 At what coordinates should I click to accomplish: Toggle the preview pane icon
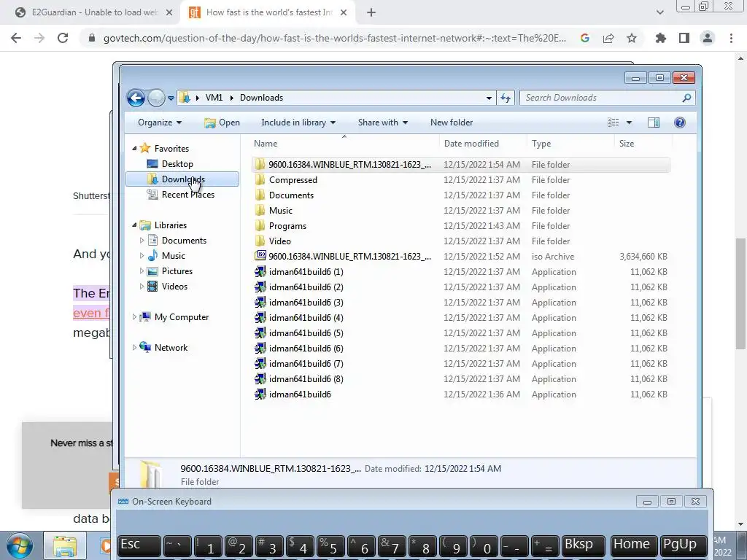(654, 122)
